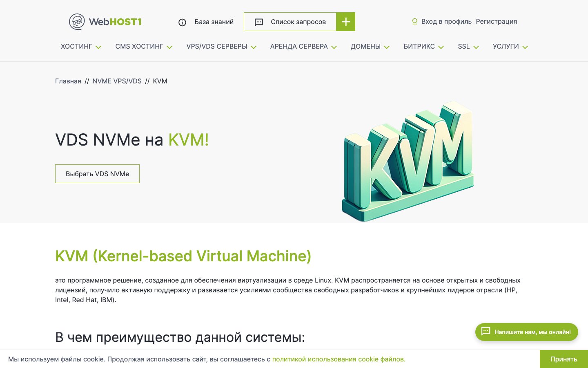Image resolution: width=588 pixels, height=368 pixels.
Task: Open the VPS/VDS СЕРВЕРЫ menu item
Action: pyautogui.click(x=217, y=47)
